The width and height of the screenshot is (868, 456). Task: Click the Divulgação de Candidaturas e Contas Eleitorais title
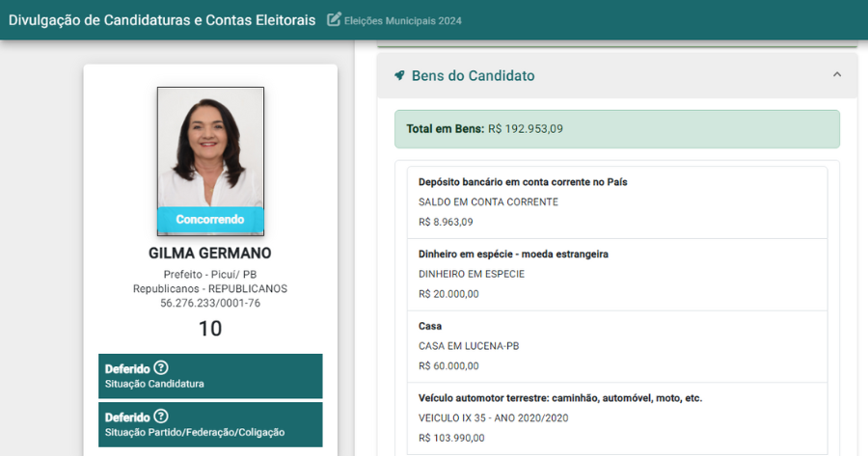tap(162, 19)
